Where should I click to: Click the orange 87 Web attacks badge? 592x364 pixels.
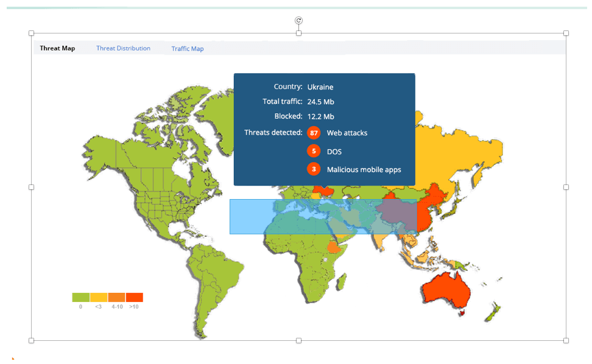click(314, 133)
